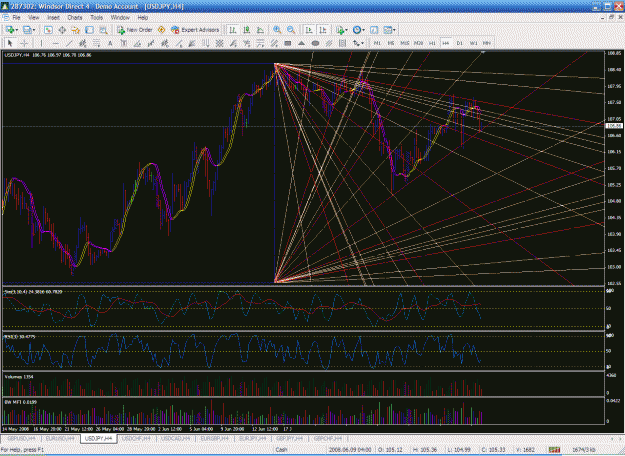This screenshot has height=456, width=625.
Task: Select the crosshair tool
Action: pyautogui.click(x=24, y=43)
